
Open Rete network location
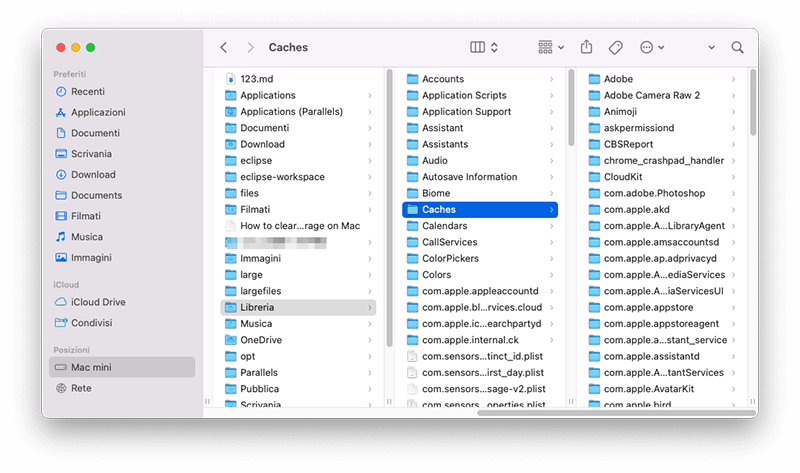point(122,388)
